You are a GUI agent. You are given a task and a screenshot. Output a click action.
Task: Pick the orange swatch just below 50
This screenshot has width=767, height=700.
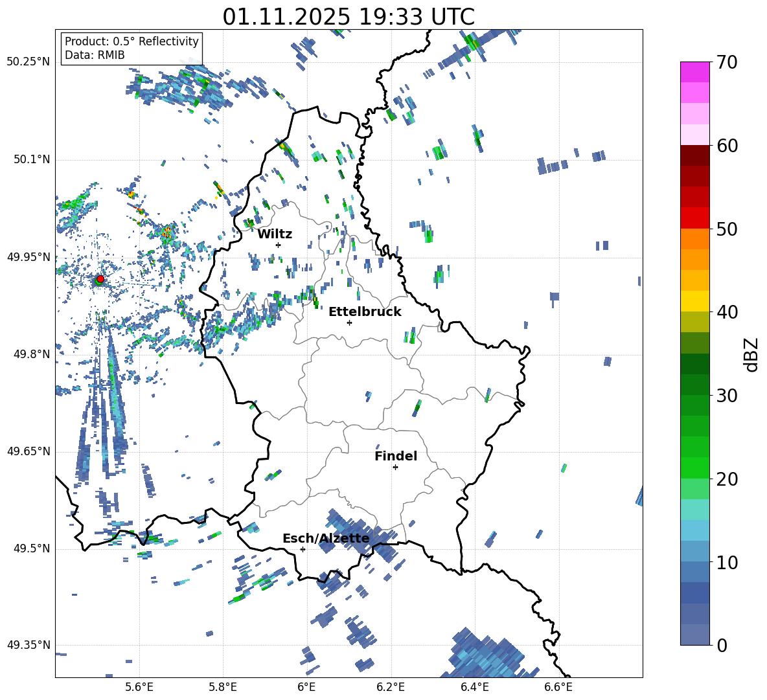pos(694,239)
